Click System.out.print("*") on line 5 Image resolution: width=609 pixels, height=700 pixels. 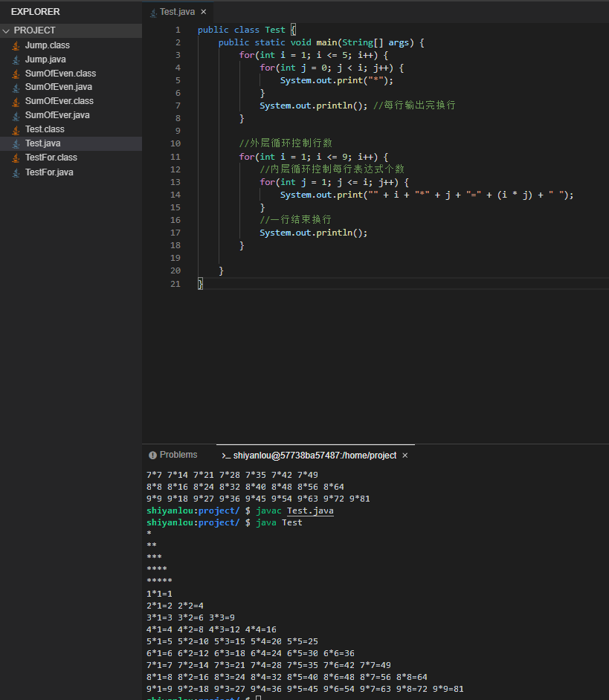click(336, 81)
